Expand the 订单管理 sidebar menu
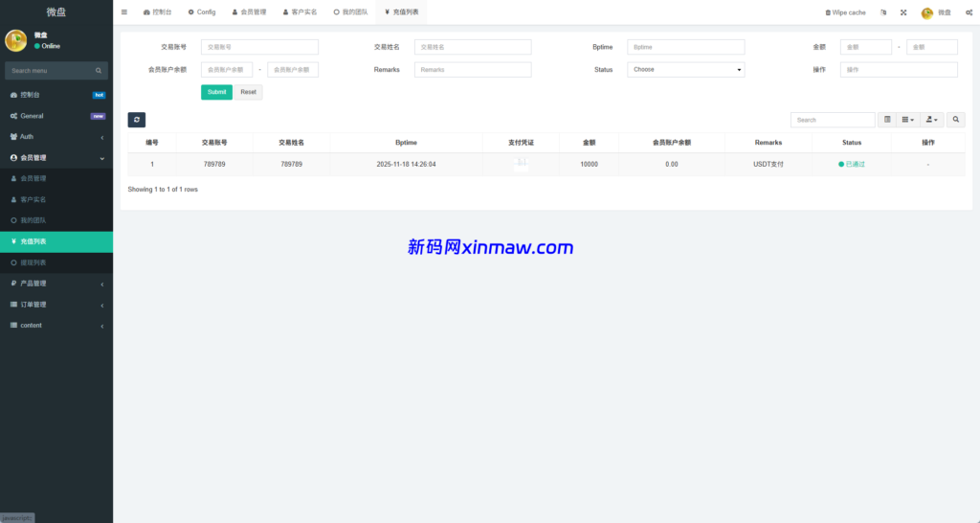Screen dimensions: 980x523 point(56,305)
